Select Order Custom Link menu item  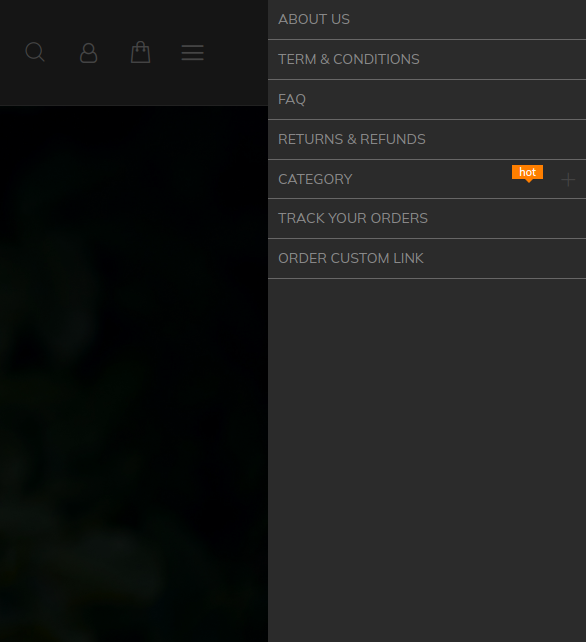click(427, 258)
